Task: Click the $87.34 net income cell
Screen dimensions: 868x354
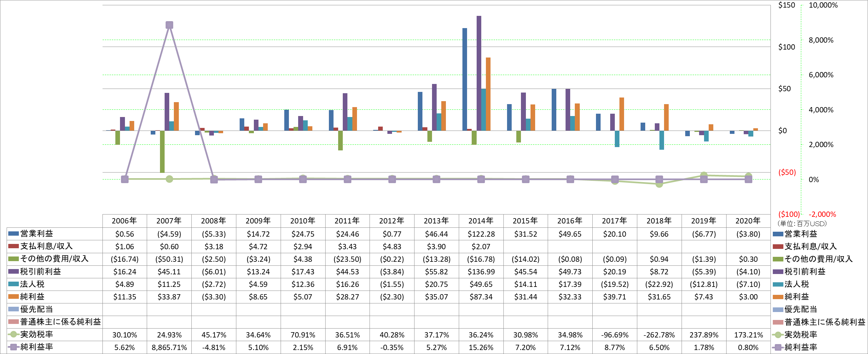Action: [481, 297]
